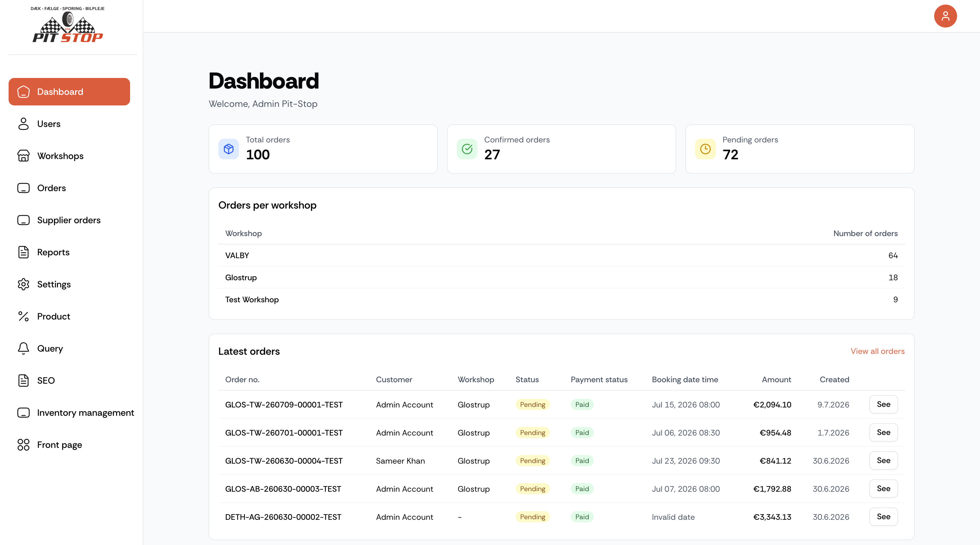Open the Reports page label
The width and height of the screenshot is (980, 545).
tap(53, 252)
